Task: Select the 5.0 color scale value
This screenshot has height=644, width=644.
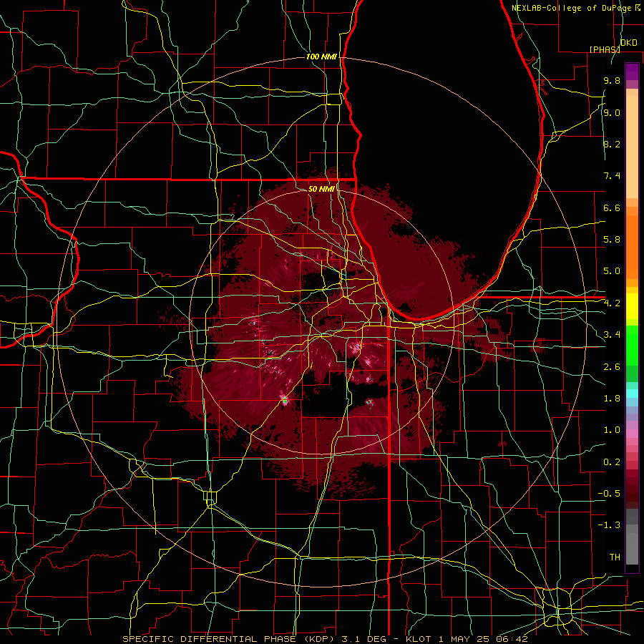Action: point(612,271)
